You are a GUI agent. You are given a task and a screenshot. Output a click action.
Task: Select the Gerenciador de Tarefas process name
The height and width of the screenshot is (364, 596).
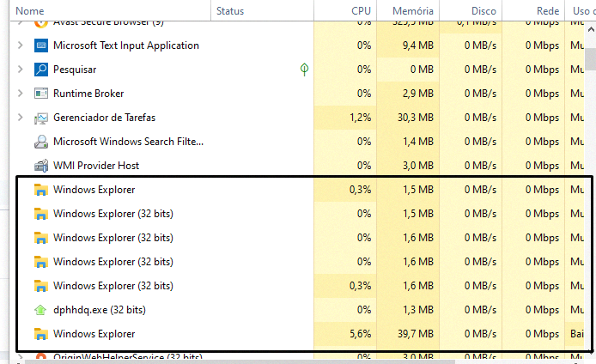(104, 118)
